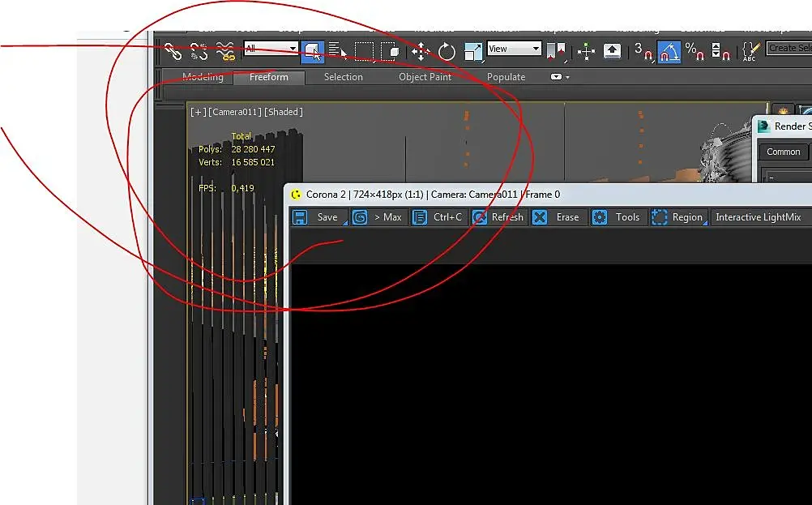
Task: Expand the ribbon options arrow after Populate
Action: 560,77
